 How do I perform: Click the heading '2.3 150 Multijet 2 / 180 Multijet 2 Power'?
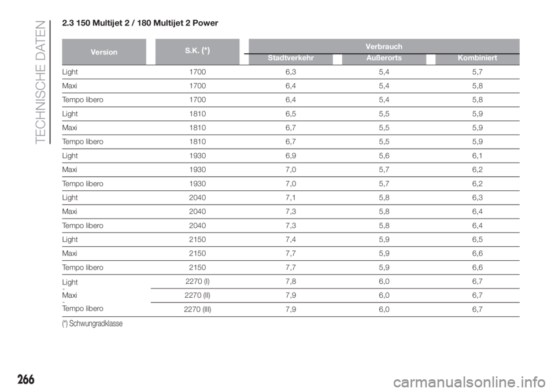pyautogui.click(x=140, y=23)
